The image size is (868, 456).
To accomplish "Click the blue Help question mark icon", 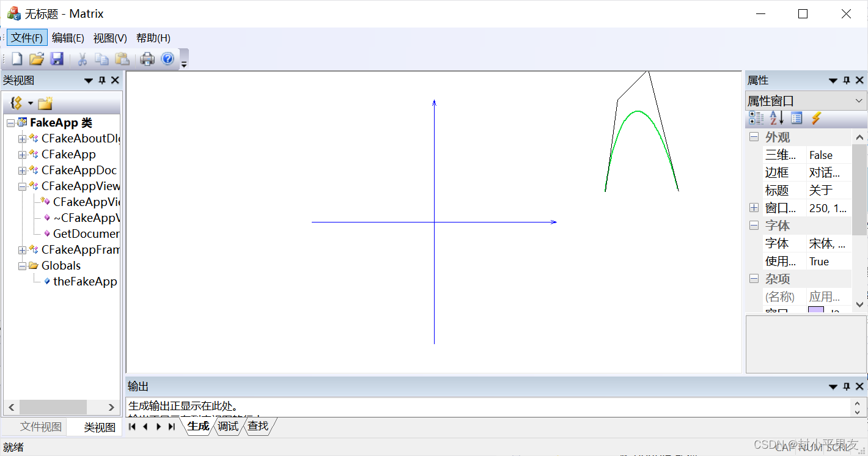I will (x=167, y=59).
